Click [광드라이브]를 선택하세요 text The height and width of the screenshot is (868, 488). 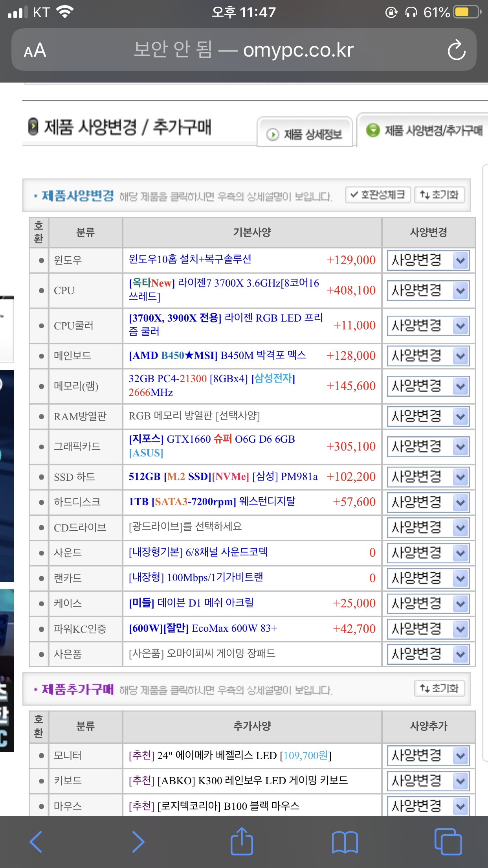[185, 527]
